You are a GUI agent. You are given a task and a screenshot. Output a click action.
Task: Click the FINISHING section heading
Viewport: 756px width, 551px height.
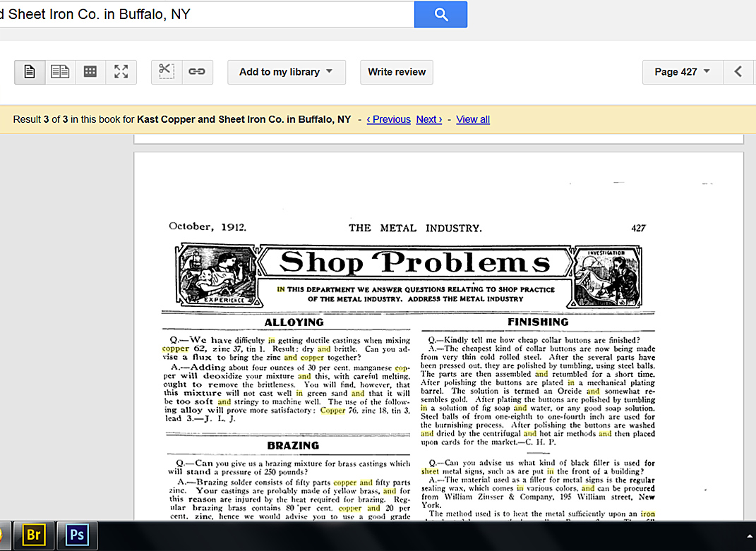(x=538, y=322)
